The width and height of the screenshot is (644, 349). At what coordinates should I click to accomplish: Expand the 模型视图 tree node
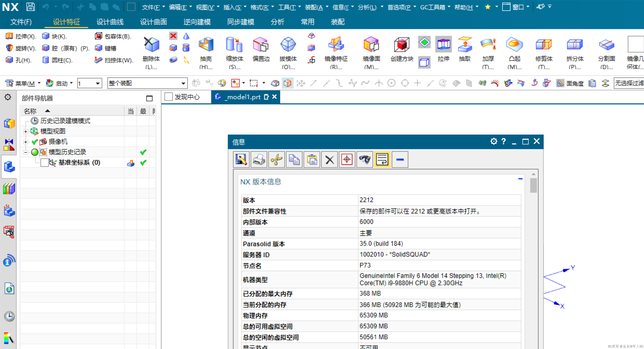(26, 131)
